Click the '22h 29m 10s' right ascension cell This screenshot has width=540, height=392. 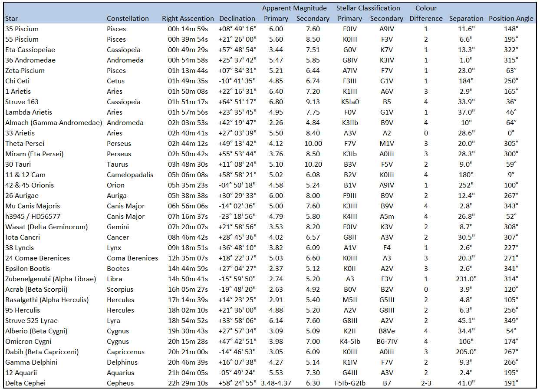tap(188, 383)
